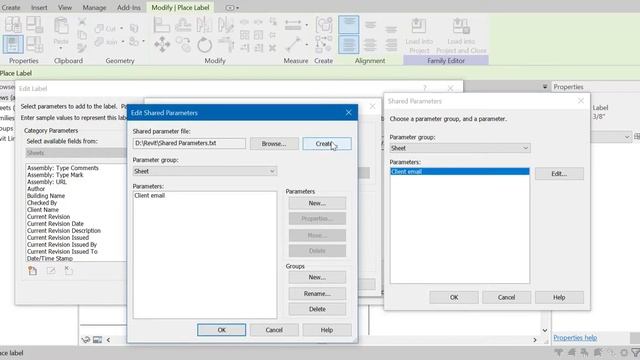Image resolution: width=640 pixels, height=360 pixels.
Task: Click the add parameter icon in Edit Label
Action: point(33,271)
